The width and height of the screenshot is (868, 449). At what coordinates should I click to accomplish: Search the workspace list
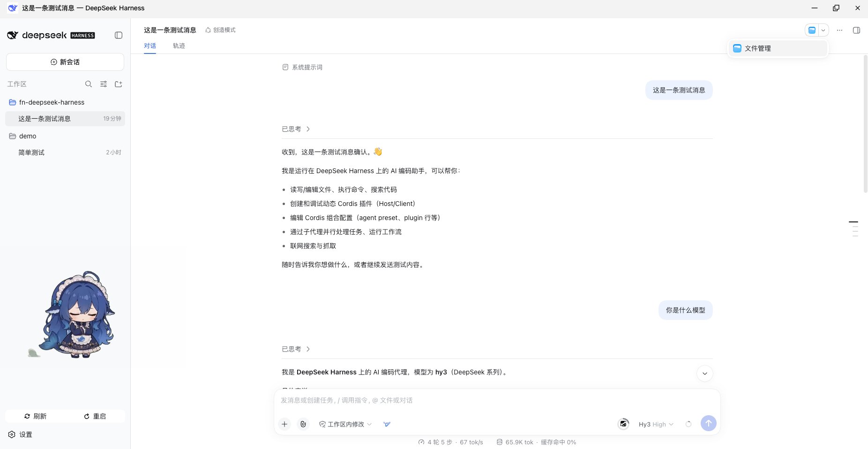pyautogui.click(x=89, y=84)
